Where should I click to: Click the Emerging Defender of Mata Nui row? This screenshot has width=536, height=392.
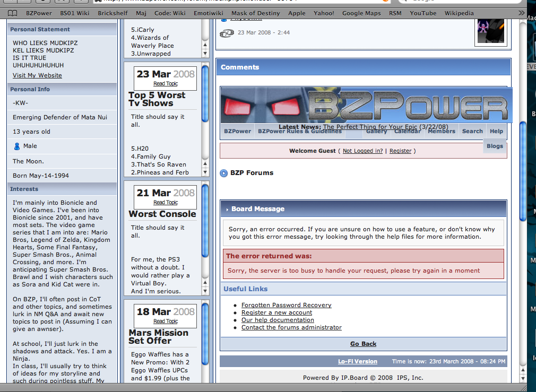point(62,117)
